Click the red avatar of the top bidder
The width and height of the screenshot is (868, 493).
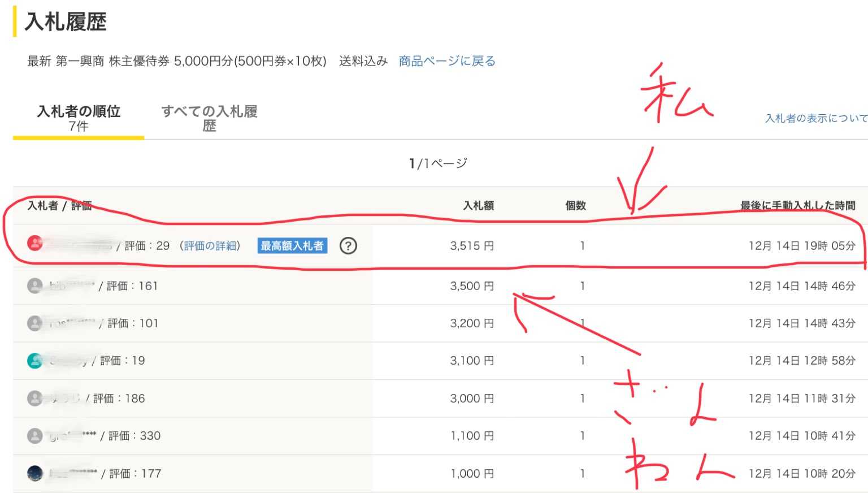pyautogui.click(x=35, y=243)
